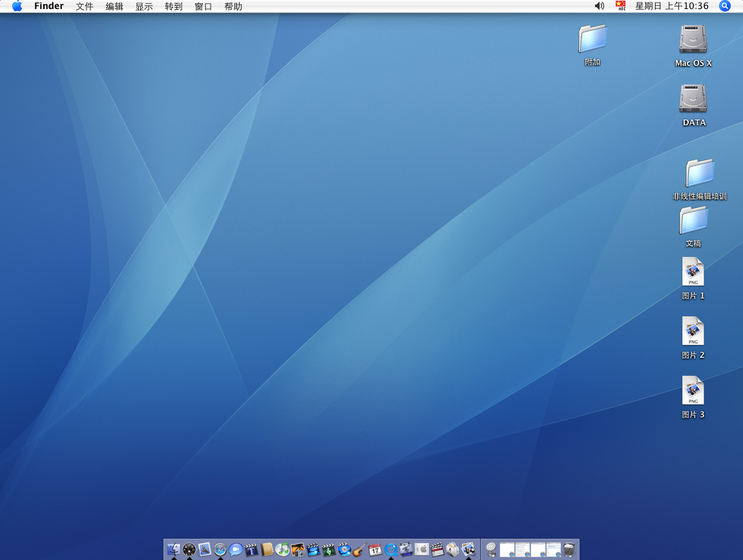
Task: Open Finder from the Dock
Action: [x=173, y=550]
